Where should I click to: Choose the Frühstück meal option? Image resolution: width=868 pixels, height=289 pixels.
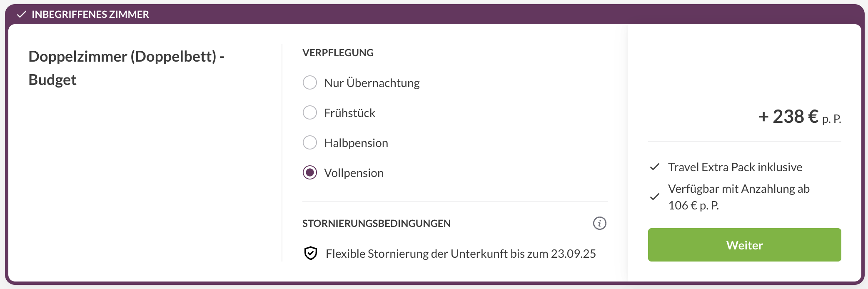[x=310, y=112]
